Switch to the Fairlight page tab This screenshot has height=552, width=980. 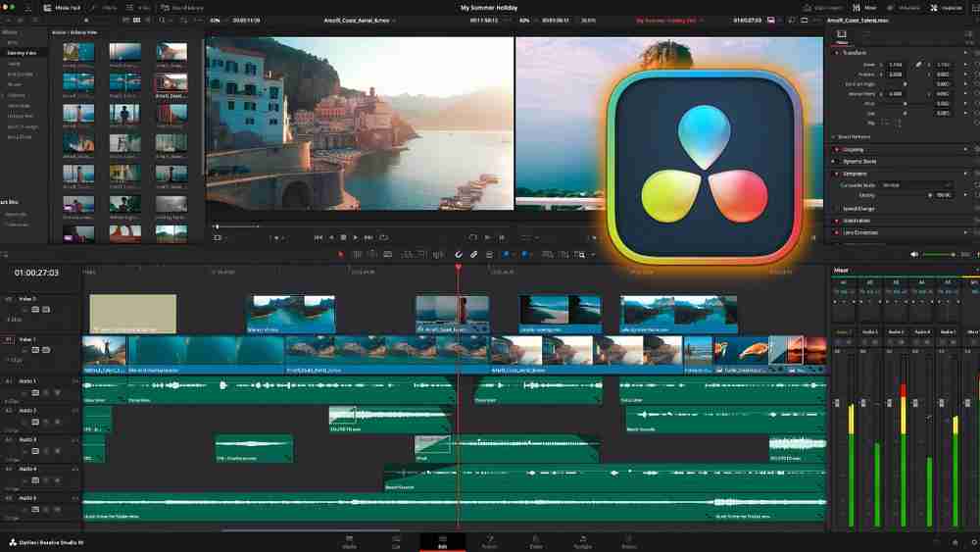pos(582,541)
